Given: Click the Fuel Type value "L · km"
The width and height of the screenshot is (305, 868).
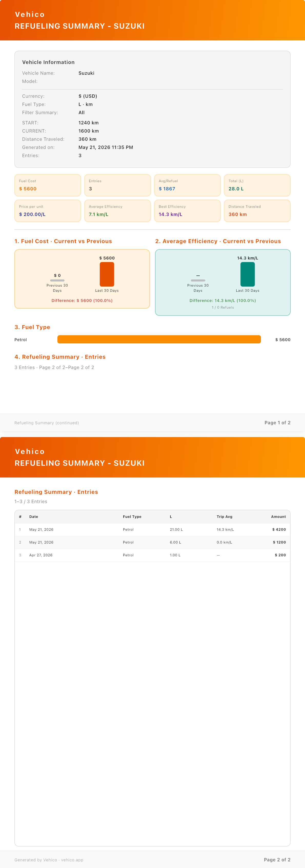Looking at the screenshot, I should pos(86,104).
